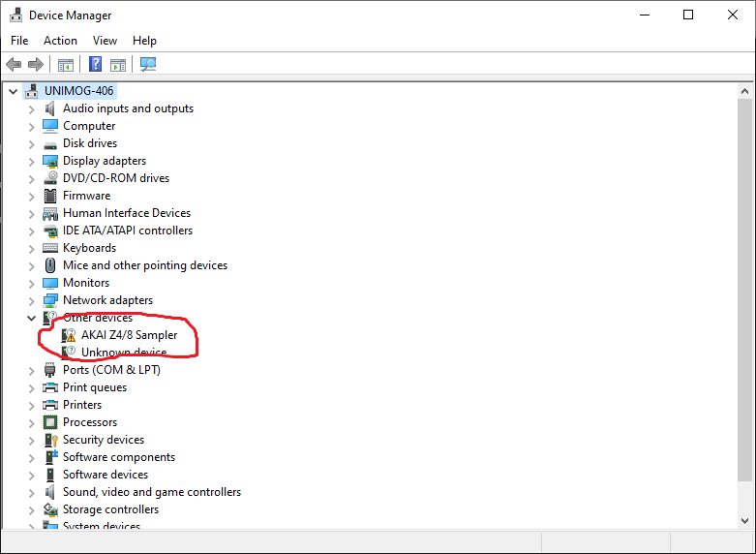Select the Firmware label
The image size is (756, 554).
pos(87,196)
